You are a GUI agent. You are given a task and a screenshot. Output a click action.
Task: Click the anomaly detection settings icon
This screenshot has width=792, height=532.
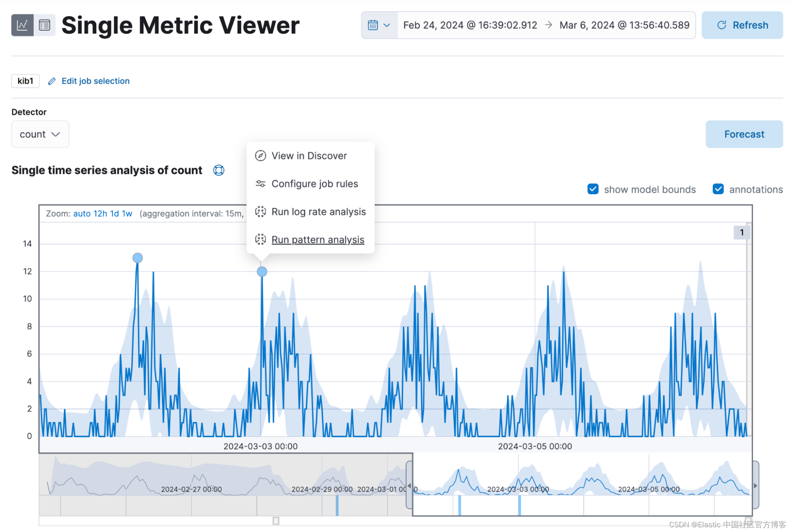click(x=220, y=170)
